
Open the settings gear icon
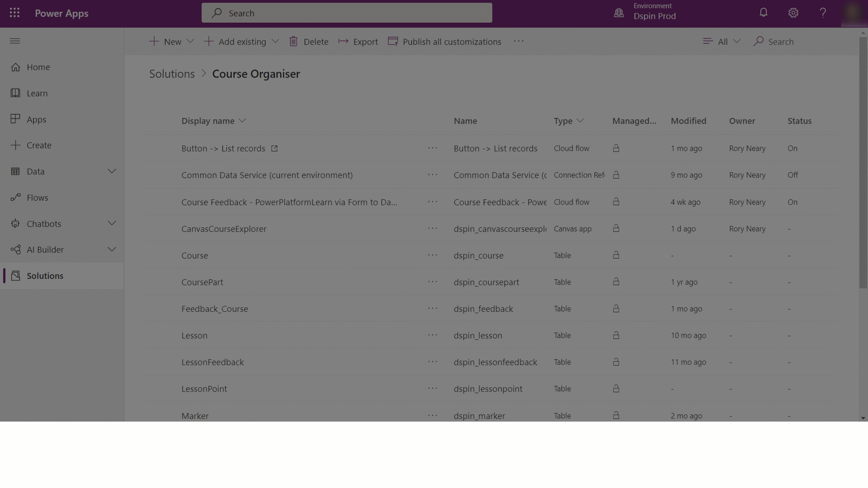[x=793, y=13]
